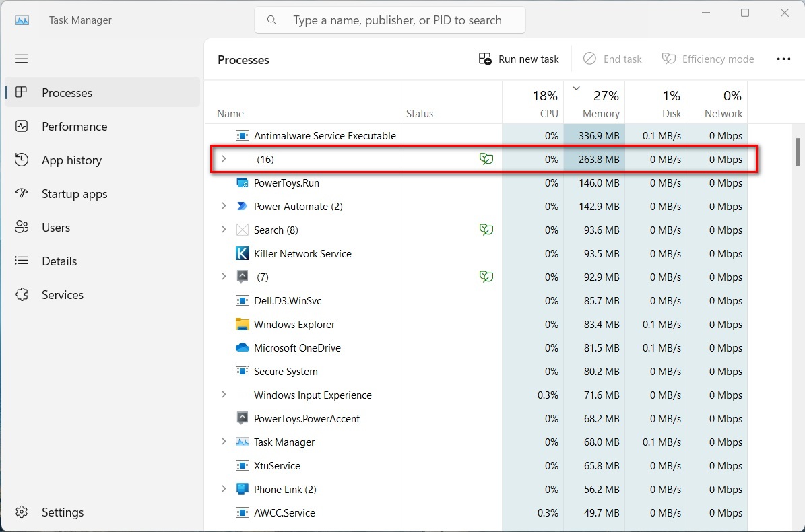Screen dimensions: 805x532
Task: Expand the Phone Link process entry
Action: click(x=223, y=489)
